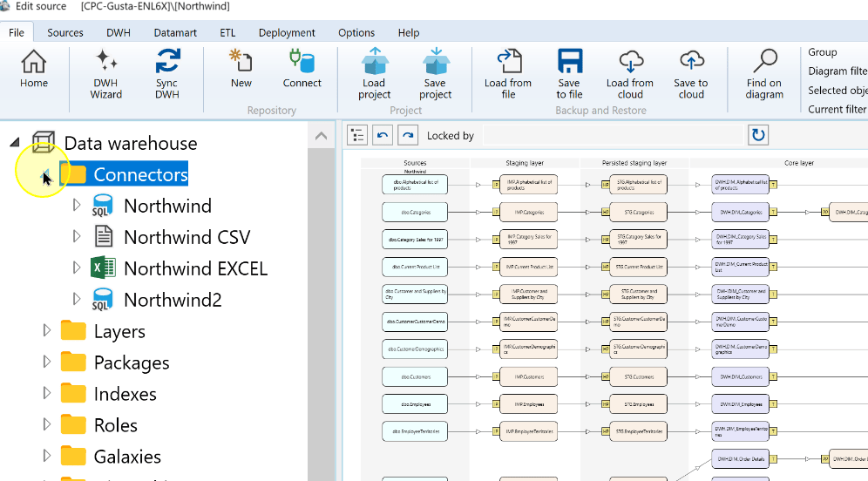Expand the Indexes folder
The width and height of the screenshot is (868, 481).
click(x=46, y=393)
